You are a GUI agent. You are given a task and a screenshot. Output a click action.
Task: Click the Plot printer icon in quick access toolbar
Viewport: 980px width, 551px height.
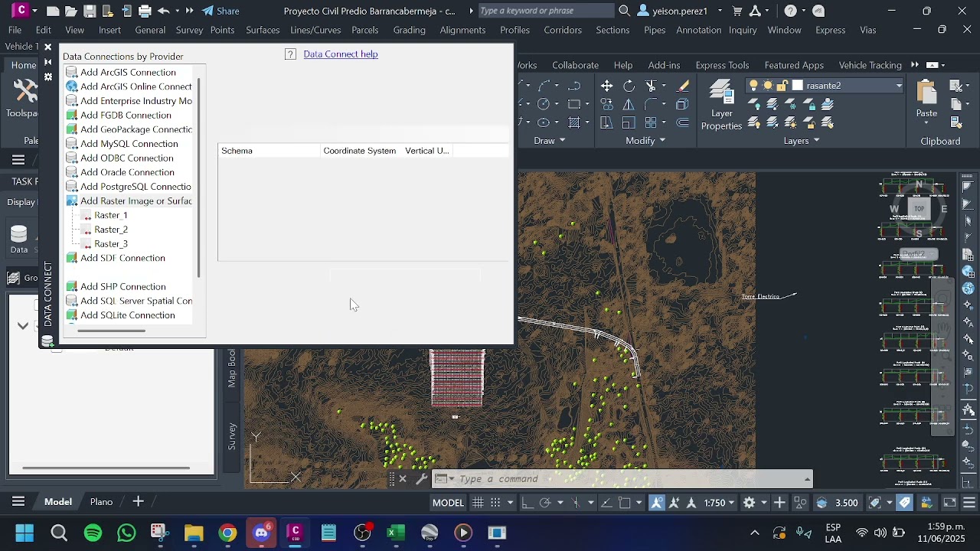coord(145,11)
